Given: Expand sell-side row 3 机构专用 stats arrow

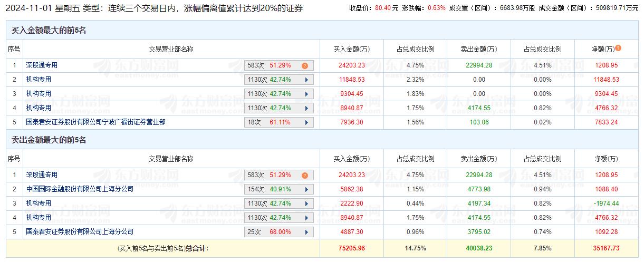Looking at the screenshot, I should point(305,204).
